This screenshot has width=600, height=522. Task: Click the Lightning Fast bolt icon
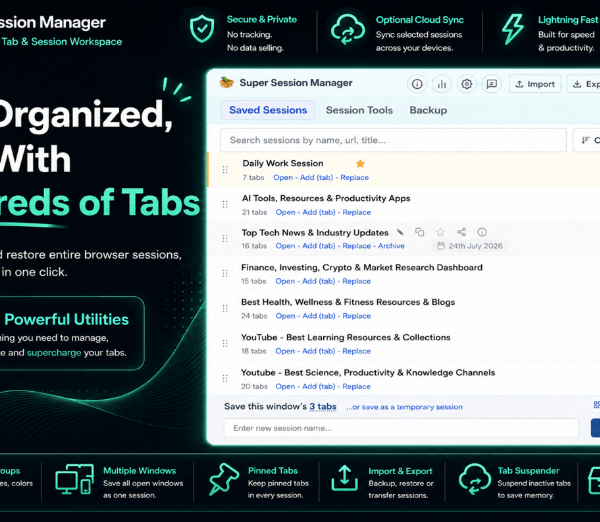click(x=513, y=29)
